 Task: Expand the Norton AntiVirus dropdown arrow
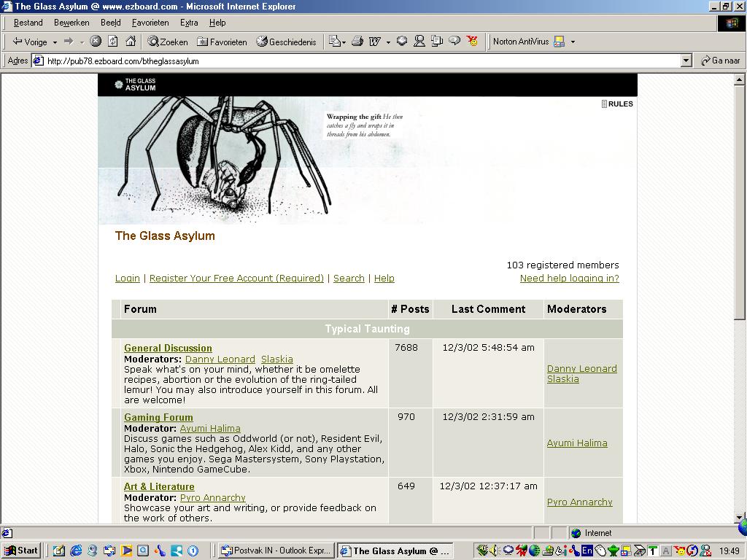tap(573, 42)
